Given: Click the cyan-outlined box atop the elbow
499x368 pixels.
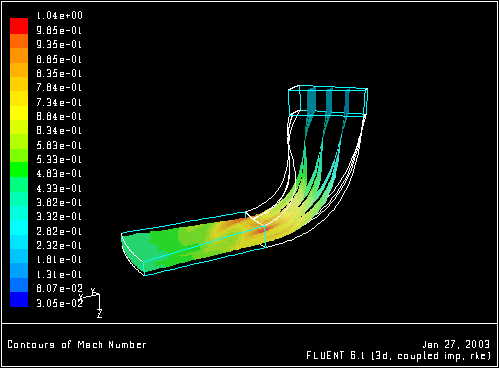Looking at the screenshot, I should (328, 101).
